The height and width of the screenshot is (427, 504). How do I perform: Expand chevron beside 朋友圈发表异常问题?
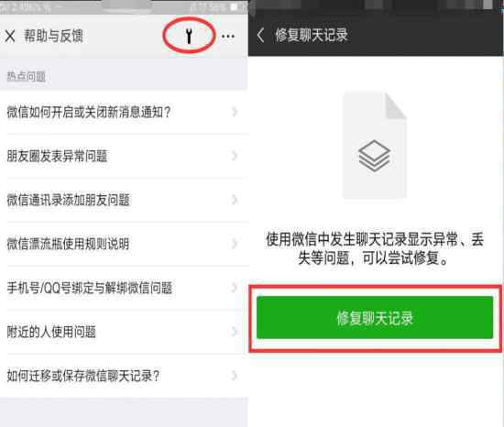pyautogui.click(x=235, y=156)
